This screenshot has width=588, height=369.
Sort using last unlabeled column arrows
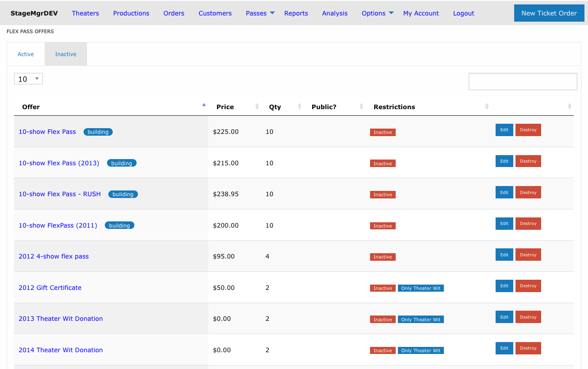(x=569, y=107)
